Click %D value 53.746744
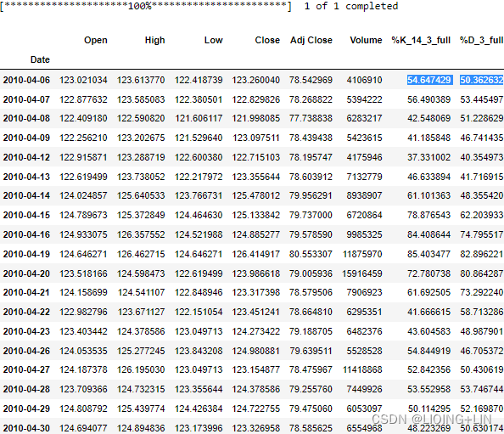This screenshot has height=434, width=504. coord(481,389)
